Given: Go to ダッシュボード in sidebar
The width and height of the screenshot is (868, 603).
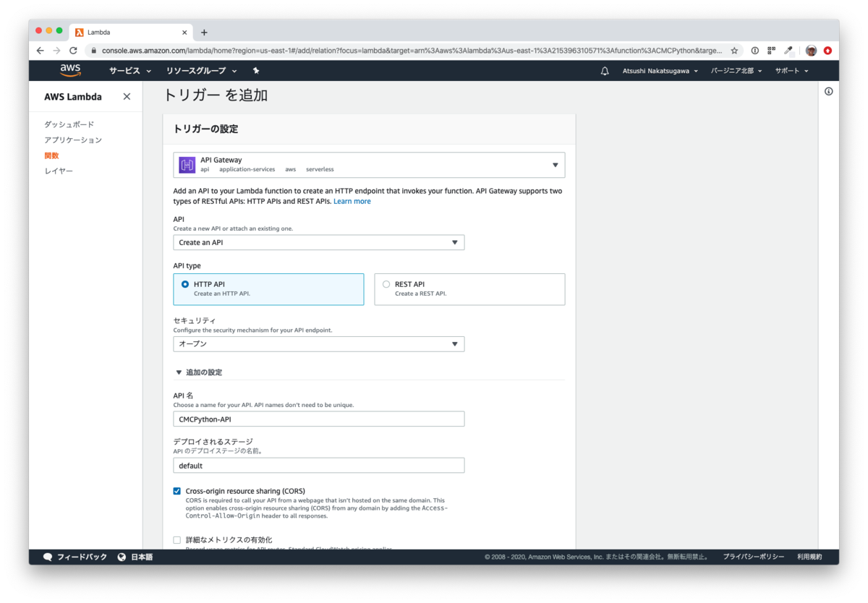Looking at the screenshot, I should (69, 124).
